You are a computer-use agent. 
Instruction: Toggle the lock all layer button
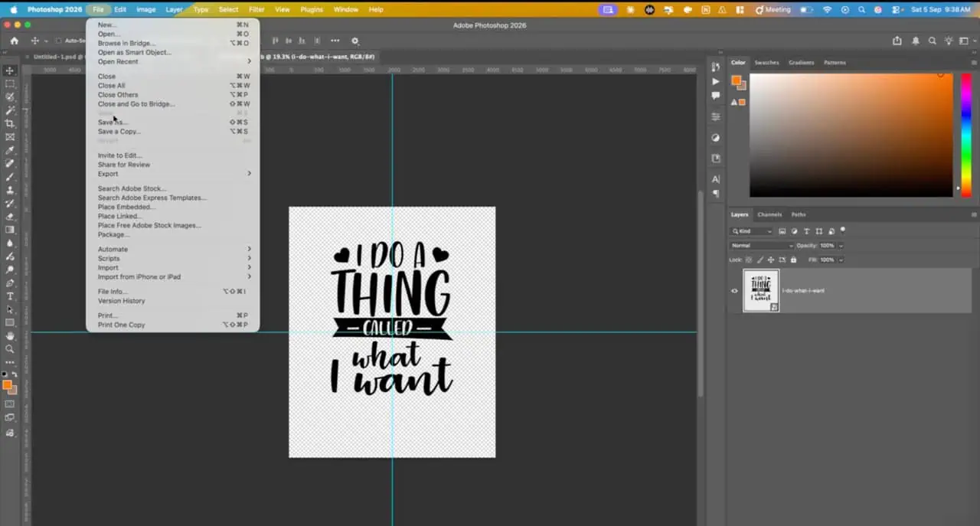click(792, 260)
